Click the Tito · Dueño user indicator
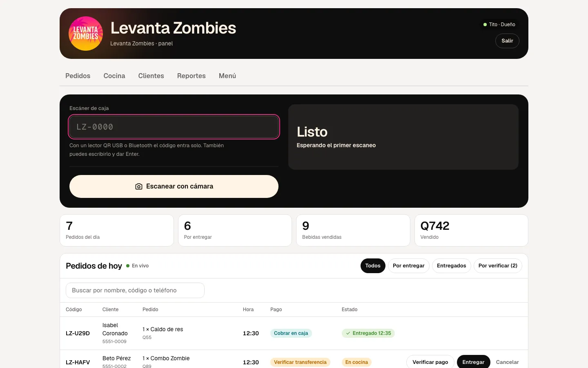 coord(499,25)
